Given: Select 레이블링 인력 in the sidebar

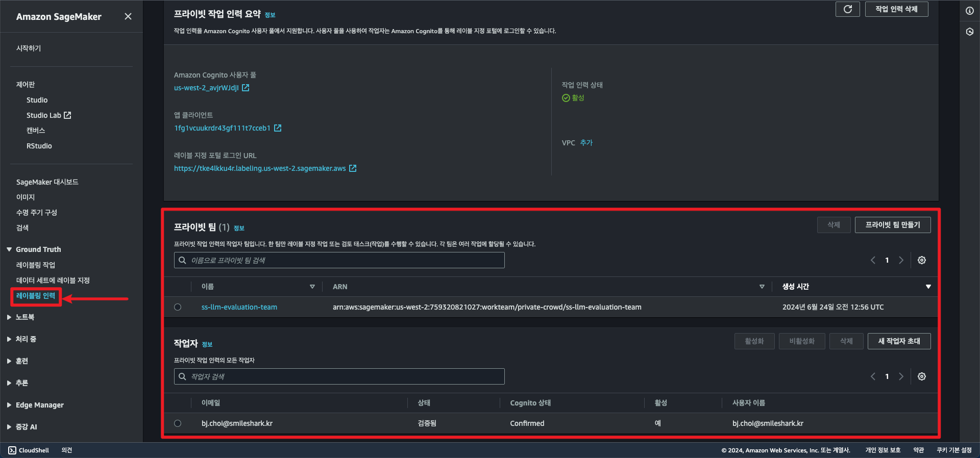Looking at the screenshot, I should coord(36,296).
